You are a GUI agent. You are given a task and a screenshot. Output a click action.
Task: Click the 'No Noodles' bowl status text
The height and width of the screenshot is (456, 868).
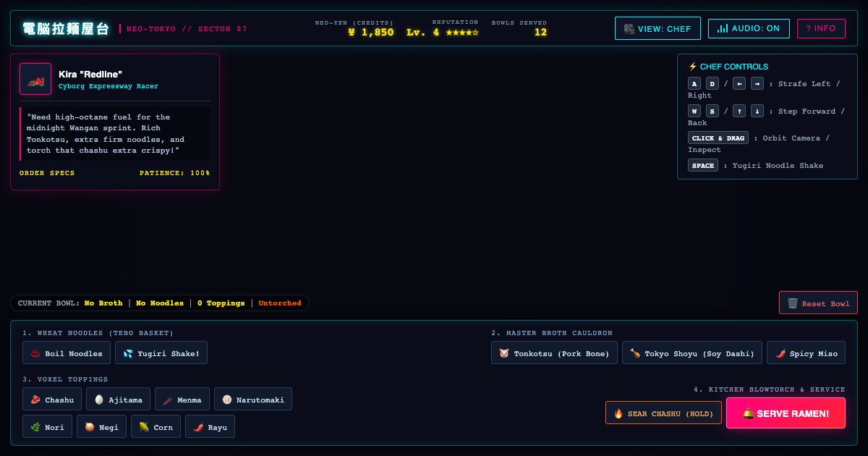pos(160,303)
